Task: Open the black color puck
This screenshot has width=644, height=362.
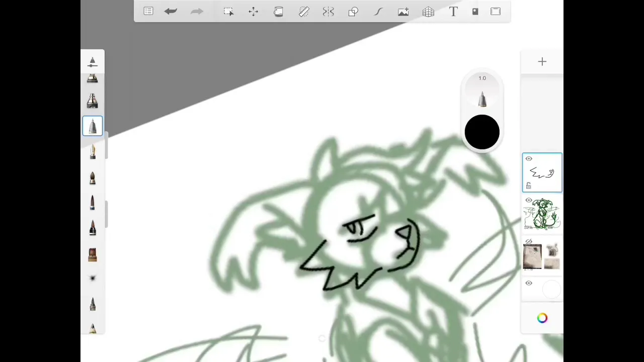Action: click(482, 132)
